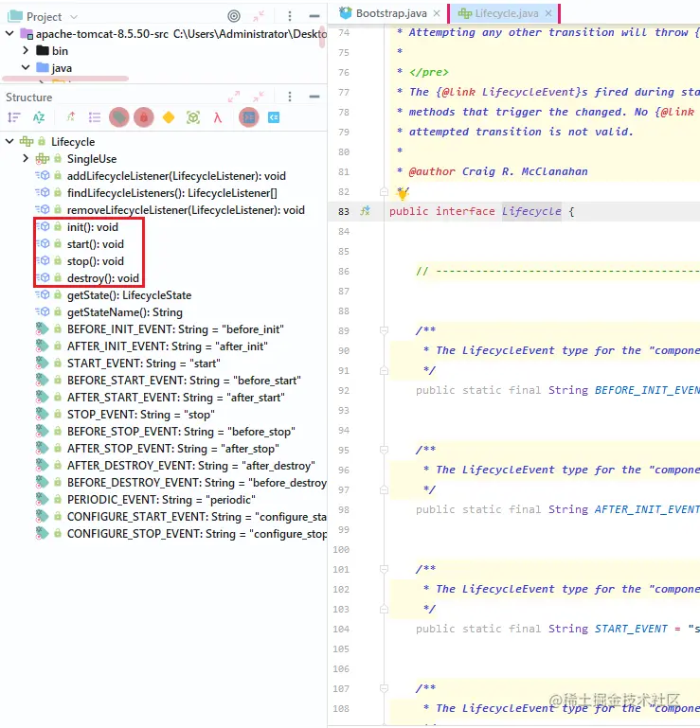Close the Bootstrap.java tab
Image resolution: width=700 pixels, height=728 pixels.
click(437, 13)
